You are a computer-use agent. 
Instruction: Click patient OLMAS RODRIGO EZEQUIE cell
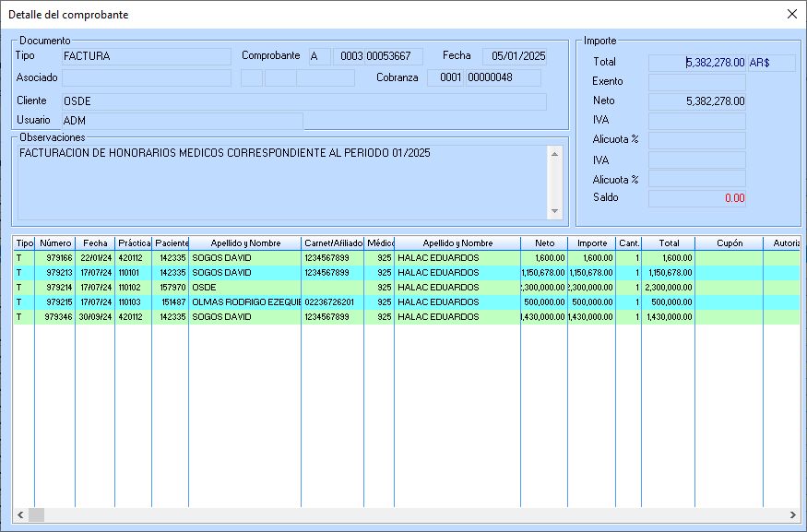pyautogui.click(x=245, y=302)
